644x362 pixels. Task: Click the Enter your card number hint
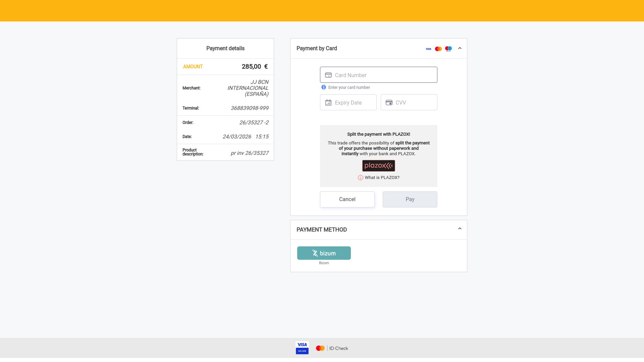[x=349, y=87]
